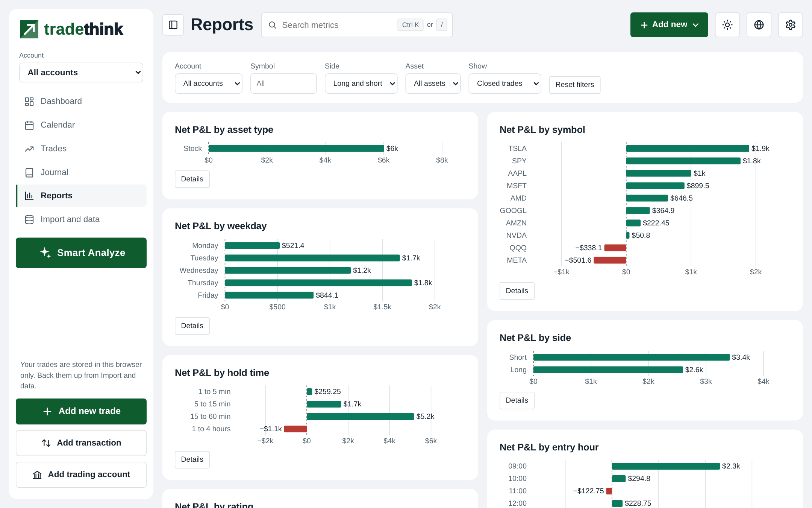Click the Reports page title
The image size is (812, 508).
[x=222, y=25]
